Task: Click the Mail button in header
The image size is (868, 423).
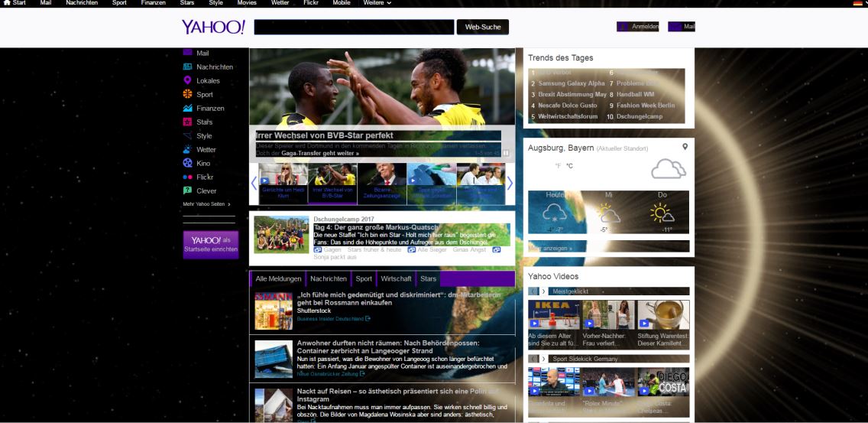Action: [x=682, y=27]
